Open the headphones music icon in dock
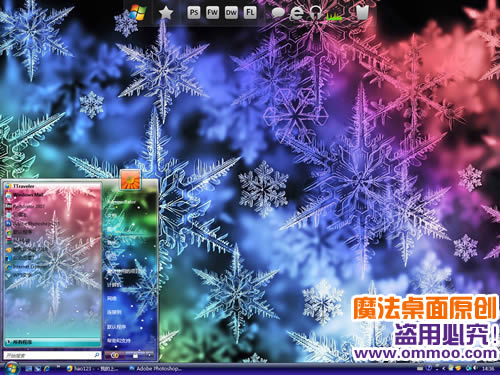The width and height of the screenshot is (500, 375). tap(315, 13)
